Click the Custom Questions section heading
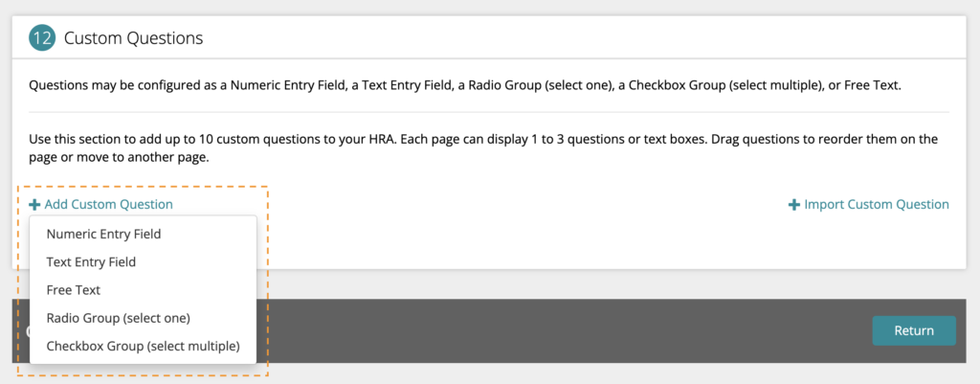 (134, 38)
